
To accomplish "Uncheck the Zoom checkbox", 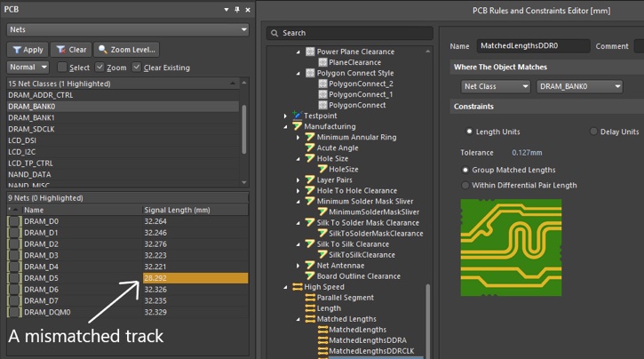I will pyautogui.click(x=99, y=68).
